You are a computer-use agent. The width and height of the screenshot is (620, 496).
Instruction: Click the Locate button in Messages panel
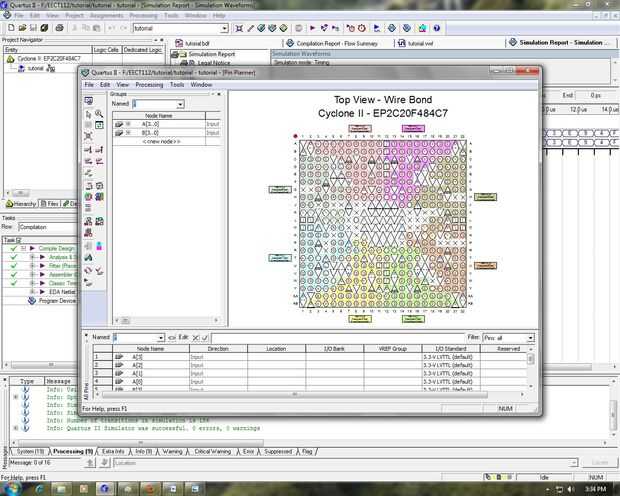[x=600, y=462]
